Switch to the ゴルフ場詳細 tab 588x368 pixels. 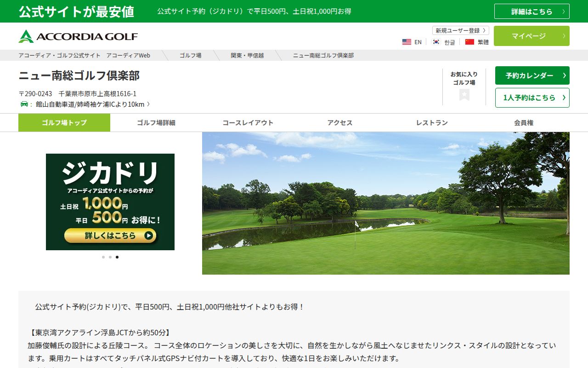[x=156, y=123]
